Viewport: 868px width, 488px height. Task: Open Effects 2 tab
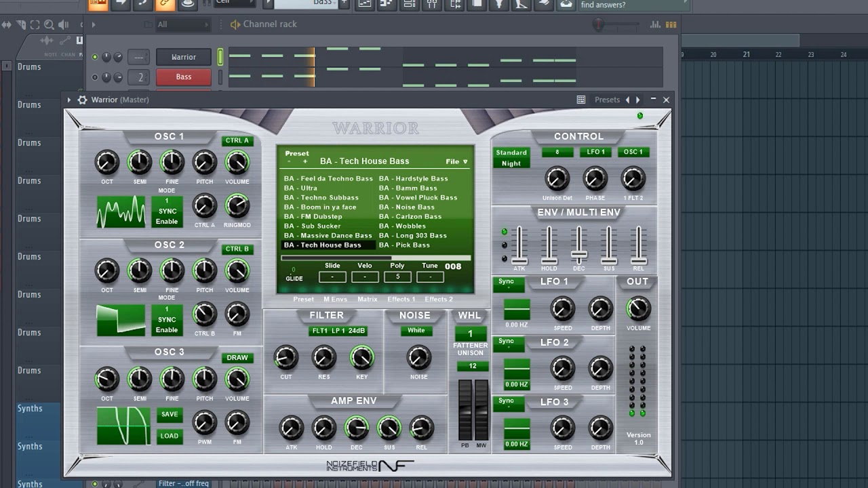pos(439,299)
